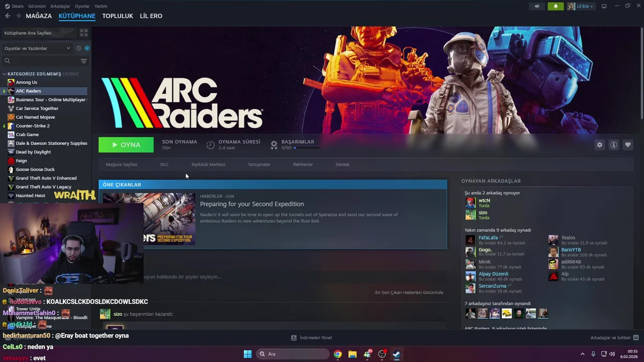
Task: Click wtcN friend avatar
Action: point(470,203)
